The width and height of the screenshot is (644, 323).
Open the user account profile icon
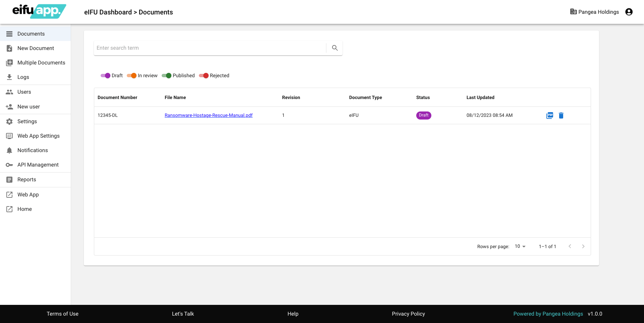[x=629, y=11]
